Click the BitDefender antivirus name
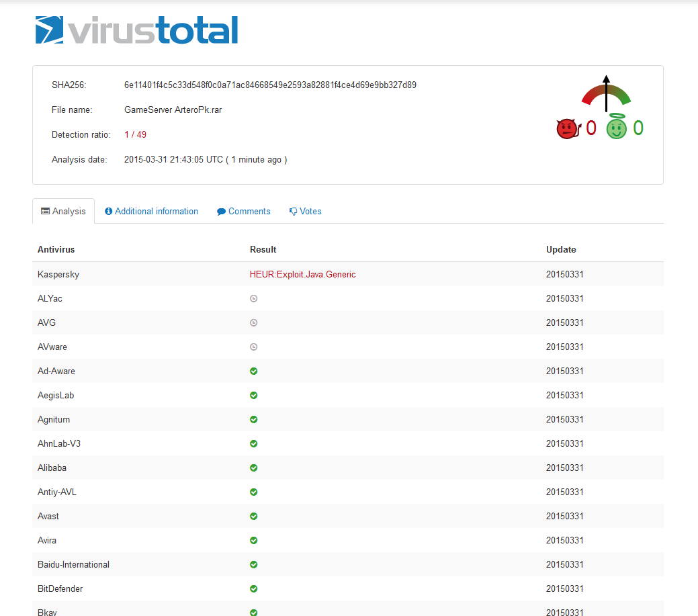Viewport: 698px width, 616px height. [60, 589]
